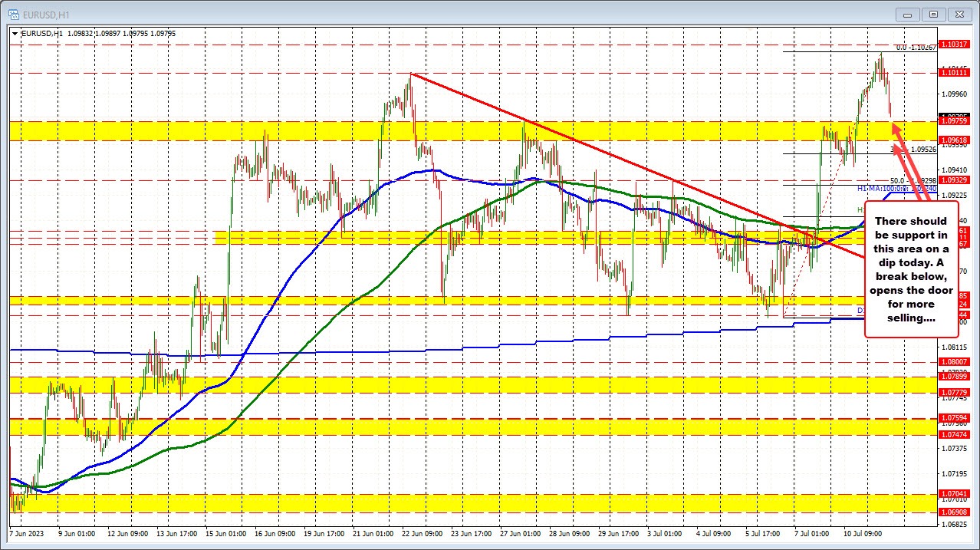Select the 1.09618 red price tag
The height and width of the screenshot is (550, 980).
pyautogui.click(x=955, y=139)
